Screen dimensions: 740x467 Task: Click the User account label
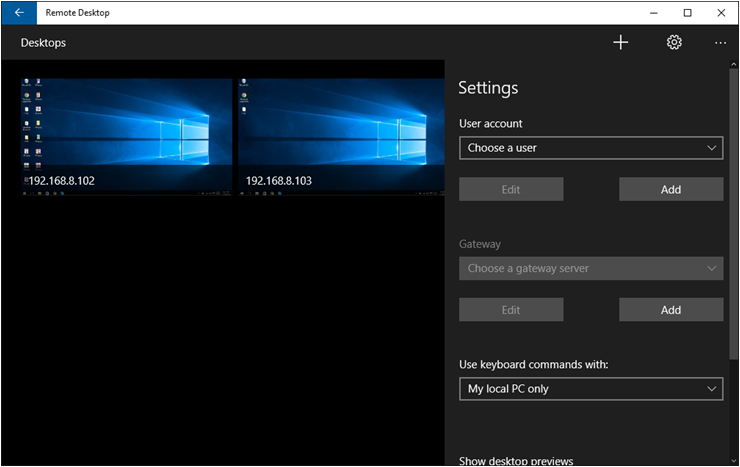coord(490,124)
